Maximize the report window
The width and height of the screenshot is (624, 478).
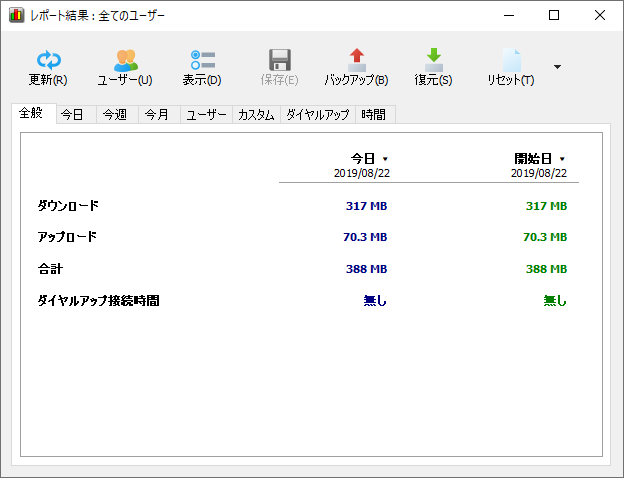click(x=554, y=16)
